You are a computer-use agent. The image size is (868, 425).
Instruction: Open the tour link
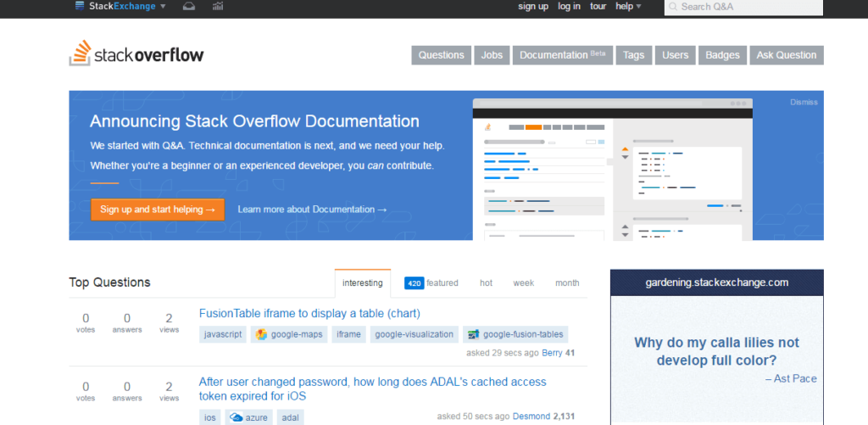598,7
